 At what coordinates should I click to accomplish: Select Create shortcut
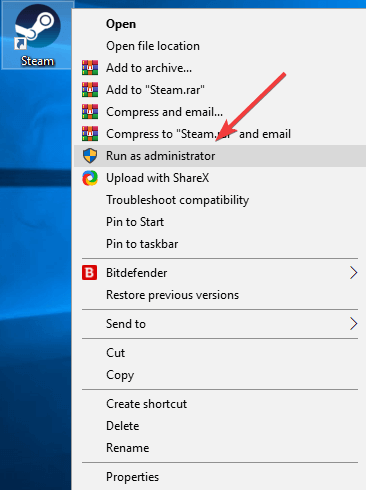point(220,404)
